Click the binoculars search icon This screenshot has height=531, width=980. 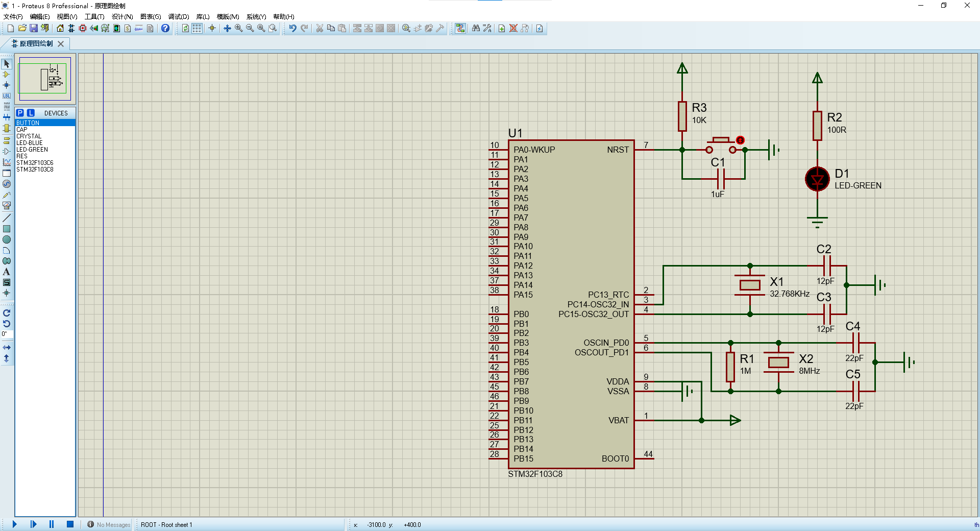click(476, 29)
